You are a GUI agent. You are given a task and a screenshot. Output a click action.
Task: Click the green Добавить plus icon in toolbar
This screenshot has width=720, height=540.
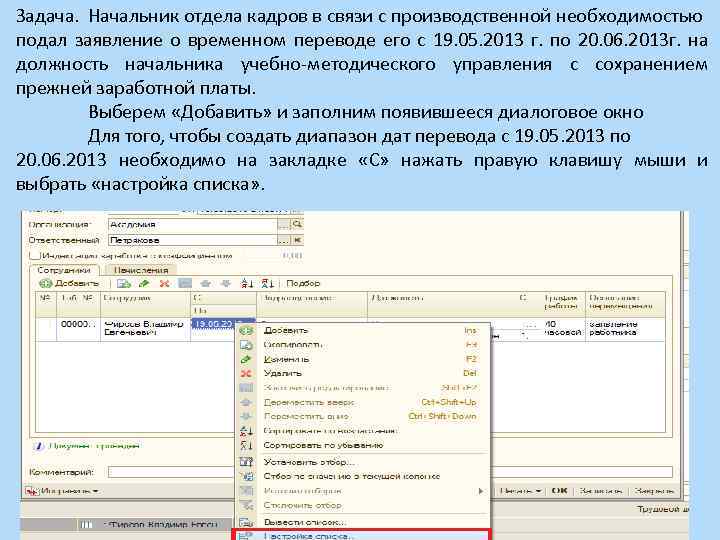[x=45, y=283]
